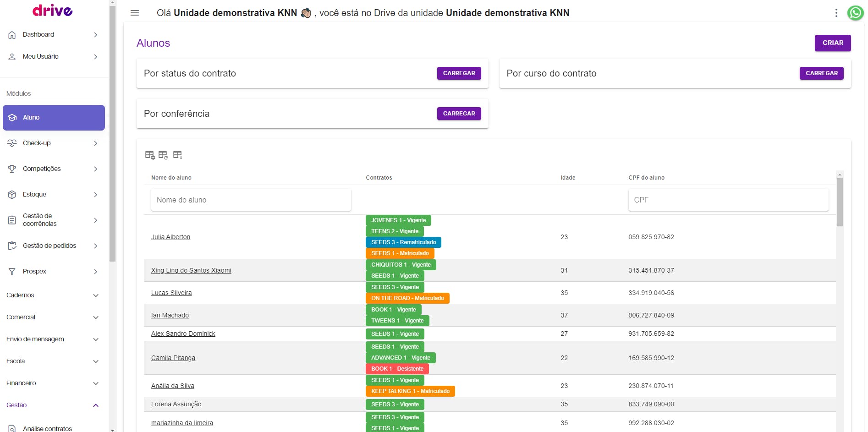Image resolution: width=868 pixels, height=432 pixels.
Task: Sort by Nome do aluno column header
Action: point(171,178)
